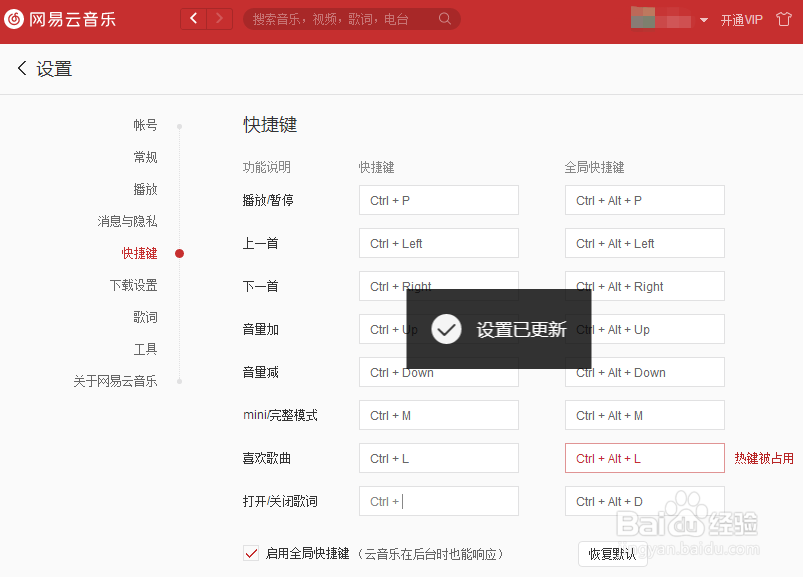The height and width of the screenshot is (577, 803).
Task: Click the NetEase Cloud Music logo icon
Action: click(x=14, y=19)
